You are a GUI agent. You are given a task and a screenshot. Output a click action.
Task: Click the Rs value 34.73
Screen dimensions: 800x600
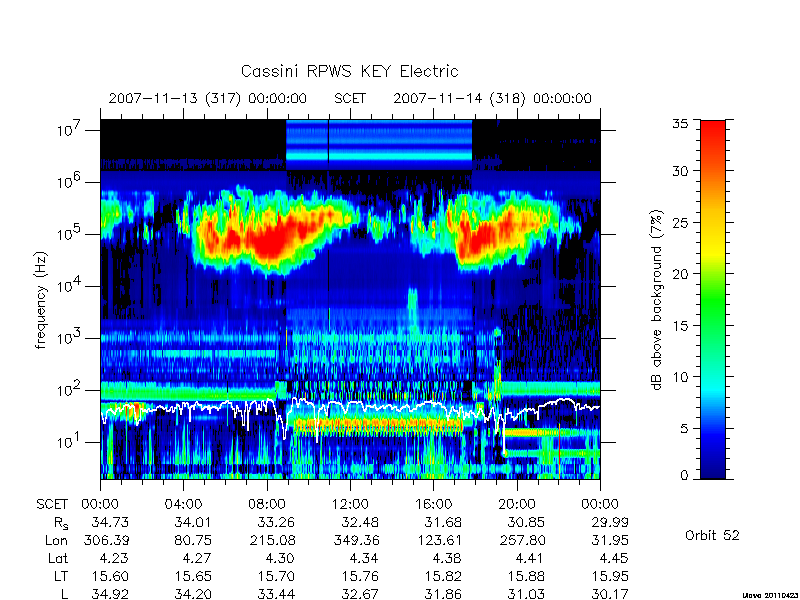click(110, 522)
